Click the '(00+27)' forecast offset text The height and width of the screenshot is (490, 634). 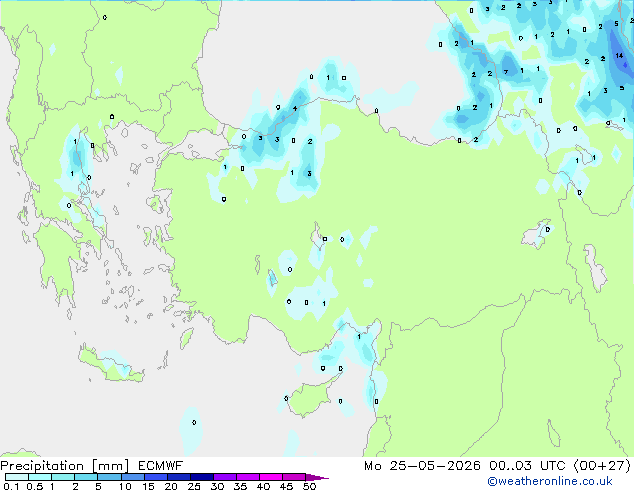click(602, 466)
